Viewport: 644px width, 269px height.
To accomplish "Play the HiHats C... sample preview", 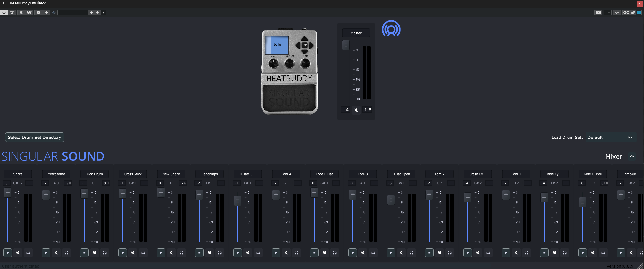I will click(x=238, y=253).
